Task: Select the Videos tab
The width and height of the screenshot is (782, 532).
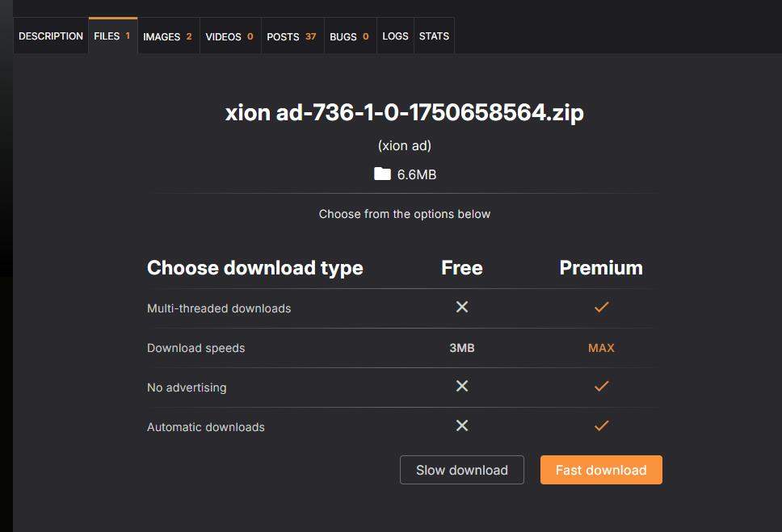Action: point(229,36)
